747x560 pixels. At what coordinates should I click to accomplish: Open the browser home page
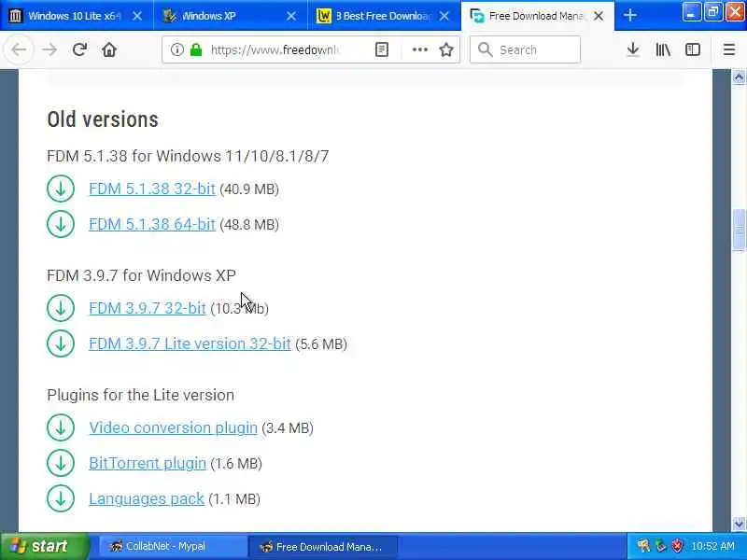[109, 49]
